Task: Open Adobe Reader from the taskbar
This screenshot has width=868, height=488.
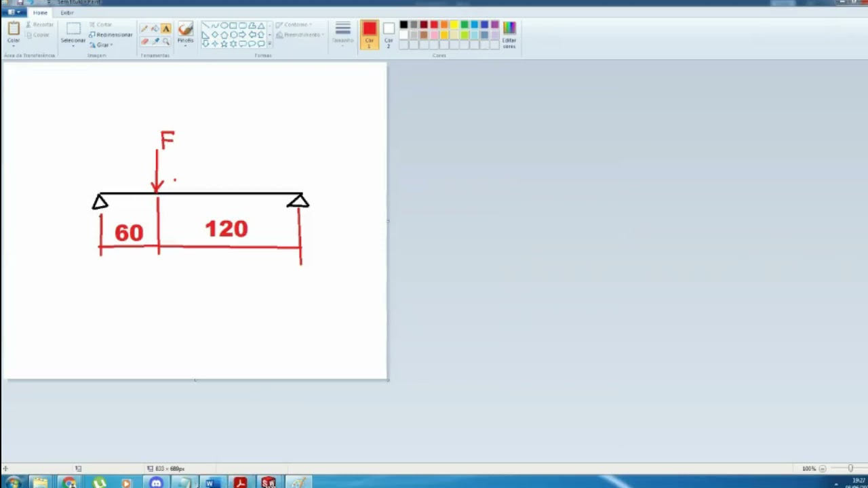Action: 239,483
